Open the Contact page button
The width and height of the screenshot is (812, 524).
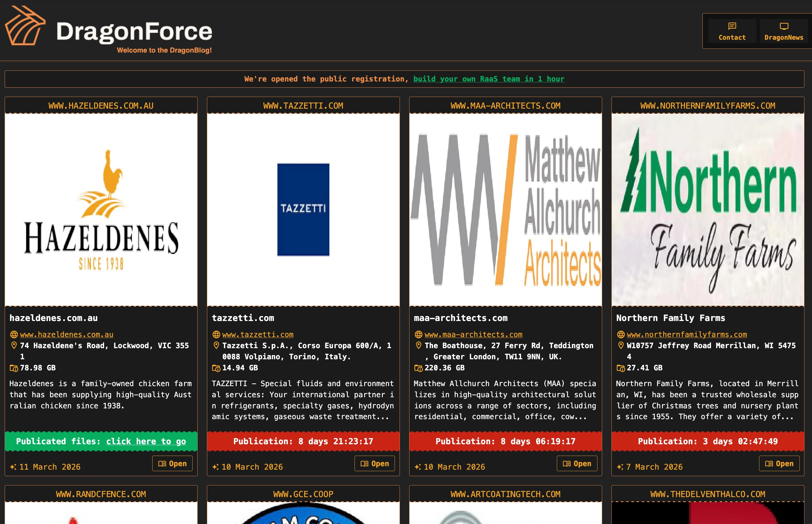point(732,31)
